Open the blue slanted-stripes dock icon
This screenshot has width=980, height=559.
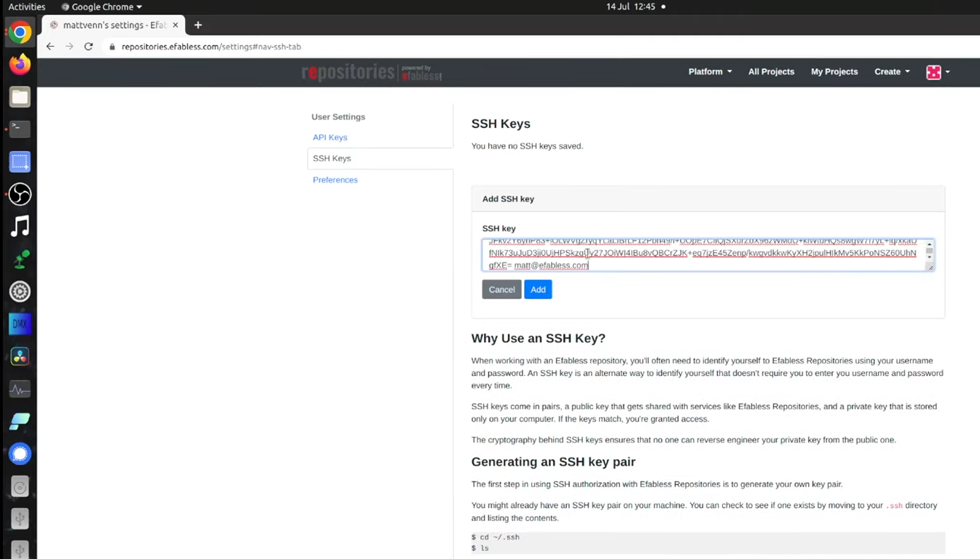(x=20, y=421)
